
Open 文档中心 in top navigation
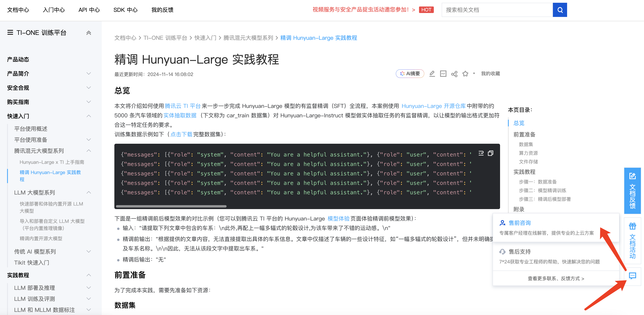coord(18,10)
